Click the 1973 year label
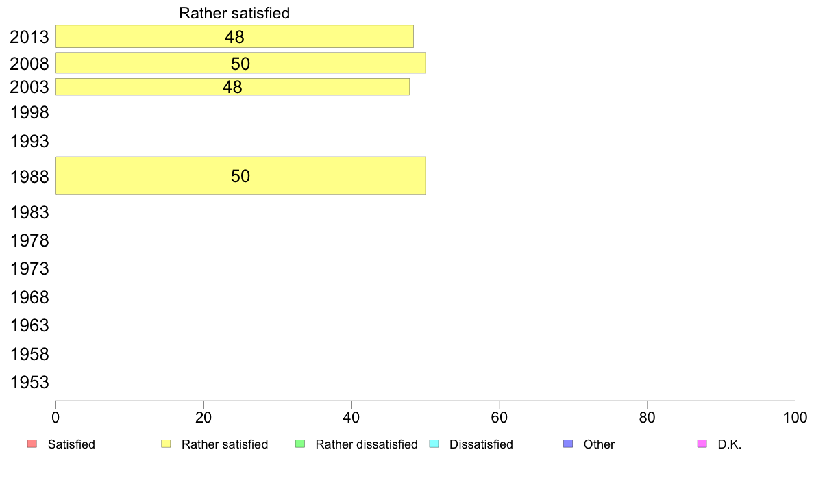Viewport: 814px width, 504px height. pos(29,269)
